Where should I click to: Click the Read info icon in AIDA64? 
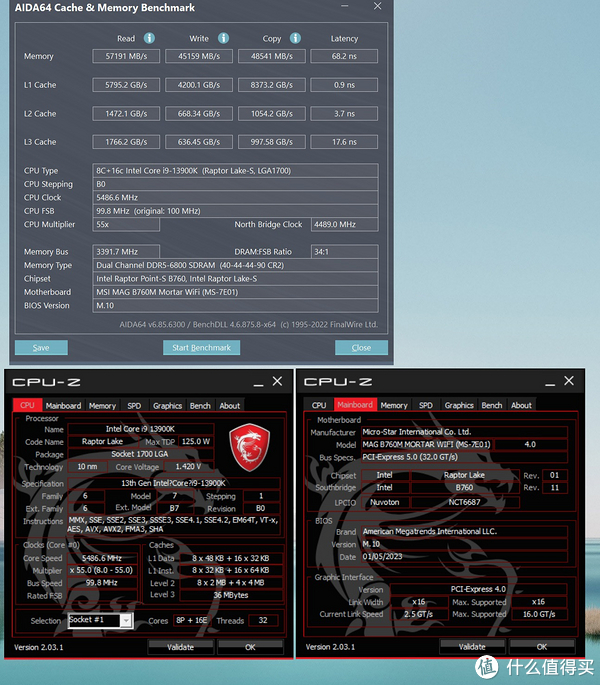point(149,38)
